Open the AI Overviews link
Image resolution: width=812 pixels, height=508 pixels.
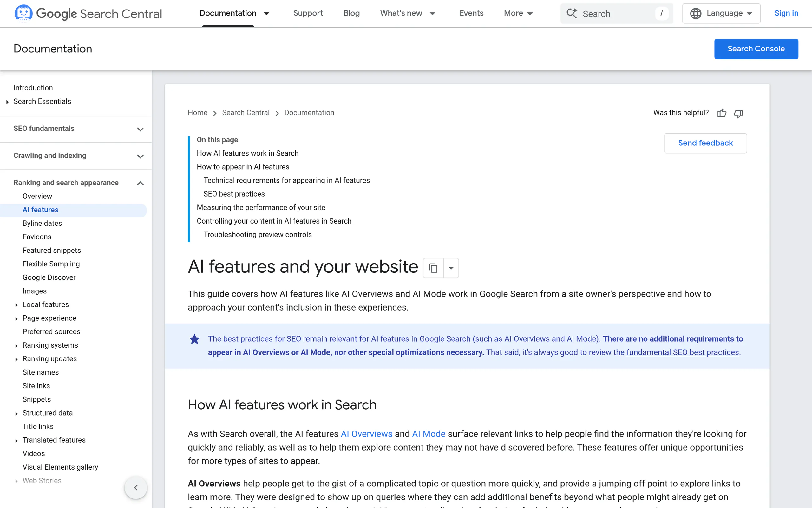pos(366,434)
